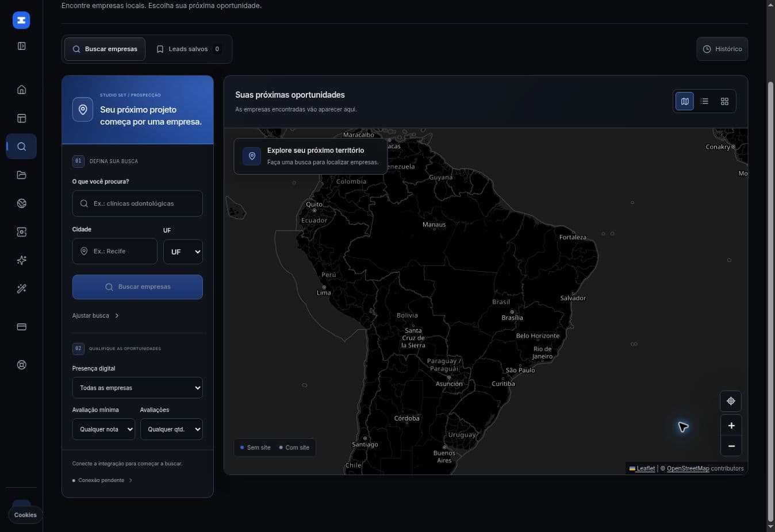Click the 'Brasília' city label on map
Viewport: 775px width, 532px height.
pos(512,318)
